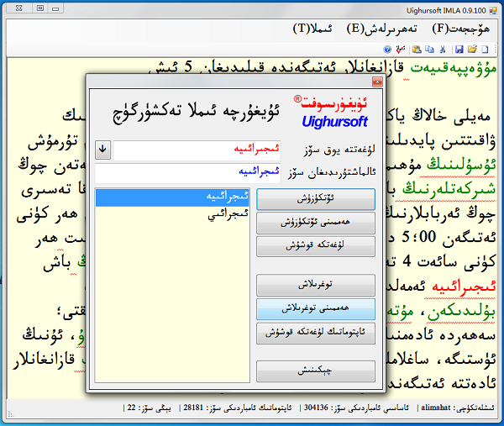Click the blue replacement word field
504x426 pixels.
tap(187, 173)
